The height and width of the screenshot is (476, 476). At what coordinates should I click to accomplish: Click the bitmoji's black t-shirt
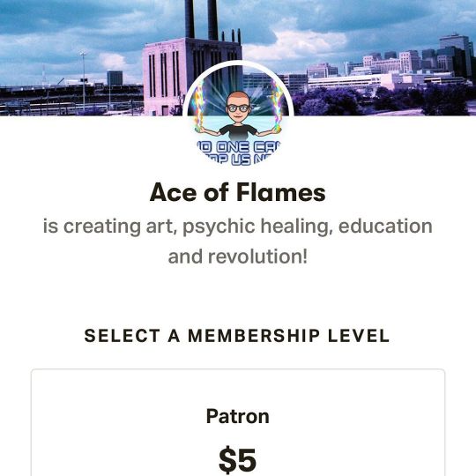[x=238, y=133]
